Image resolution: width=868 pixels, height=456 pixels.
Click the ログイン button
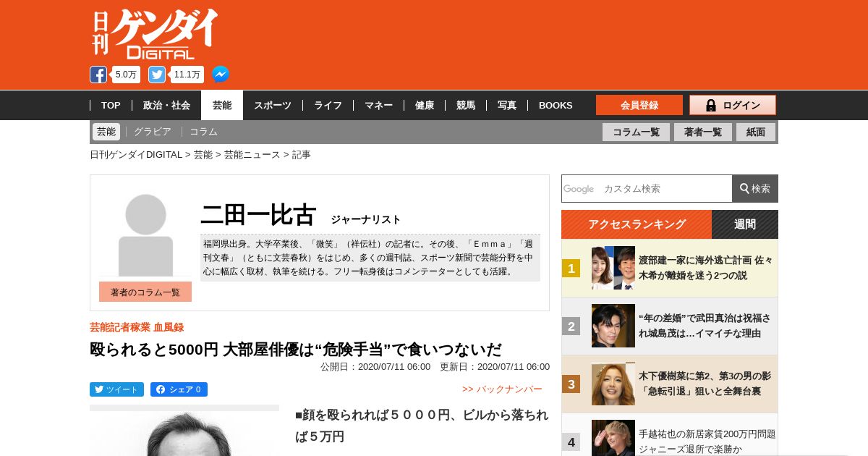click(x=733, y=105)
